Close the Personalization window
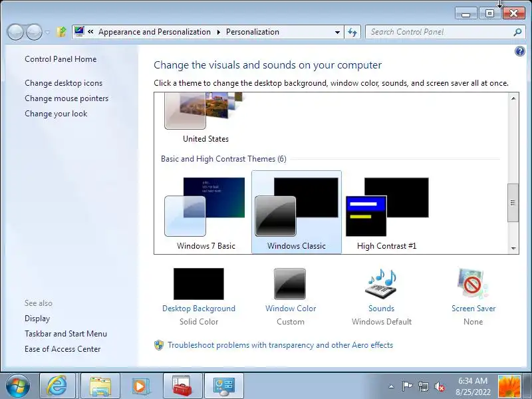The width and height of the screenshot is (532, 399). point(513,13)
